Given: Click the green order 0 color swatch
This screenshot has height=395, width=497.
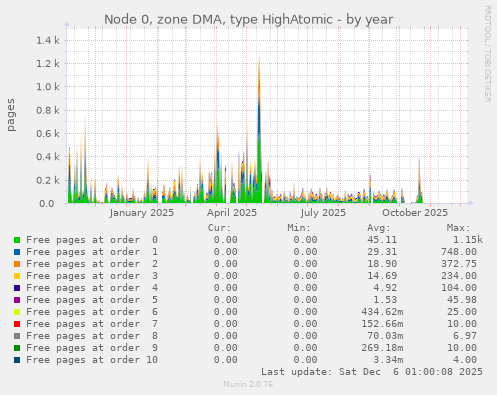Looking at the screenshot, I should tap(17, 240).
